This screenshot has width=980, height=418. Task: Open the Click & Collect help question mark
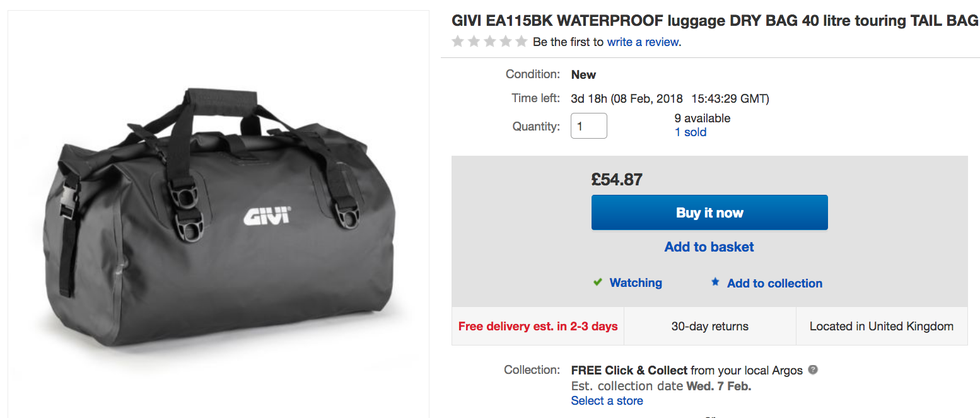[x=813, y=369]
